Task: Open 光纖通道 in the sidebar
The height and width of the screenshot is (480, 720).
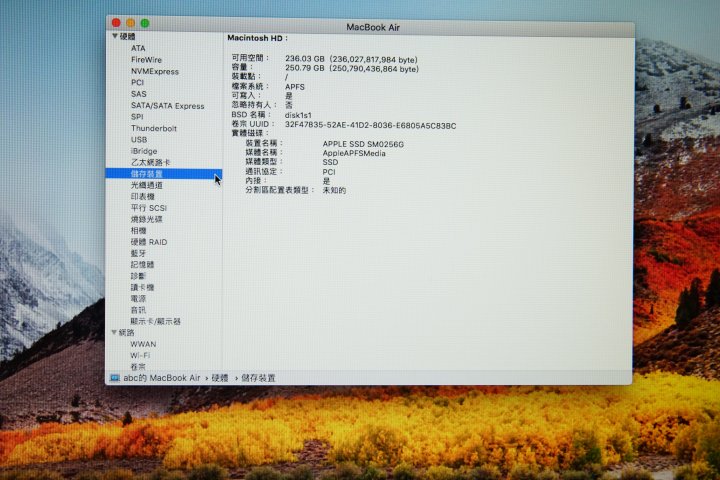Action: click(x=146, y=185)
